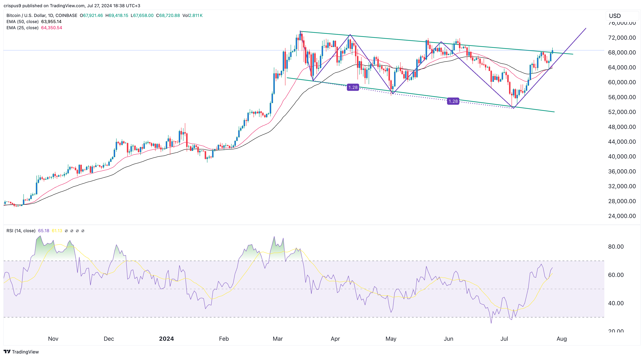
Task: Click the 40,000.00 price axis label
Action: tap(622, 156)
